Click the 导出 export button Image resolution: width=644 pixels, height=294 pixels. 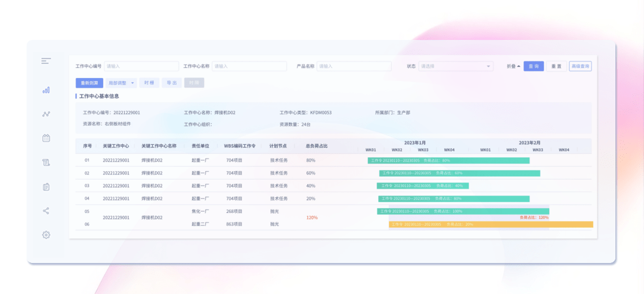172,83
